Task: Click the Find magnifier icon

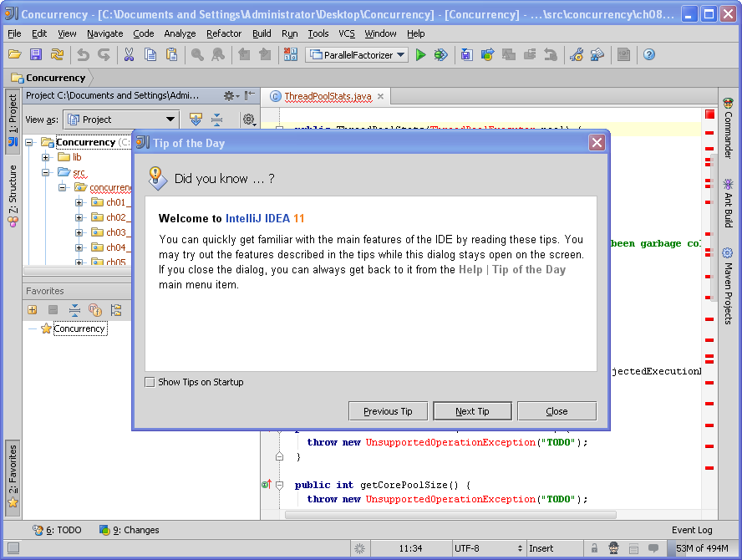Action: tap(197, 55)
